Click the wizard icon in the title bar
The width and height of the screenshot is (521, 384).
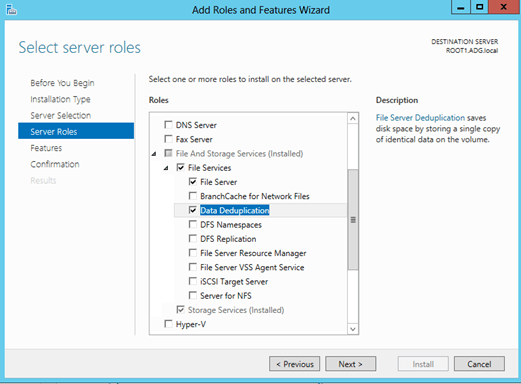pyautogui.click(x=11, y=10)
